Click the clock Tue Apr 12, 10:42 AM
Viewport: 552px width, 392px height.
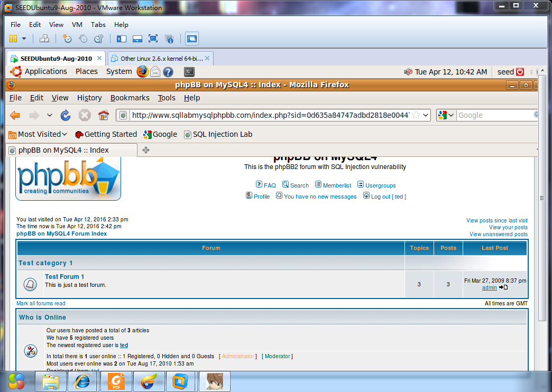[x=451, y=72]
